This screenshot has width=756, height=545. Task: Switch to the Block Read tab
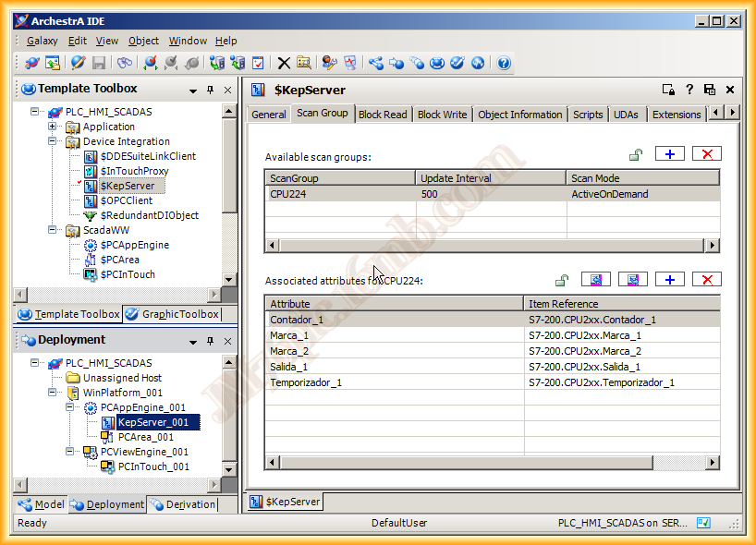[382, 115]
